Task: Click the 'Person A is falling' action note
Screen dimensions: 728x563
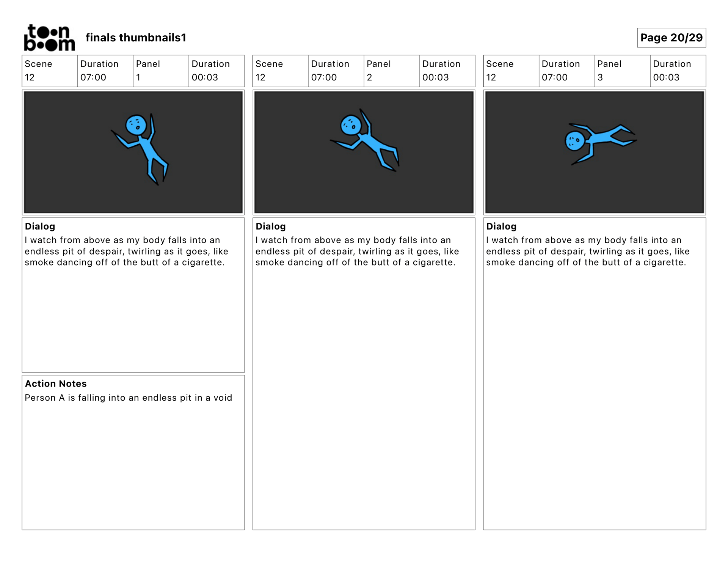Action: 128,398
